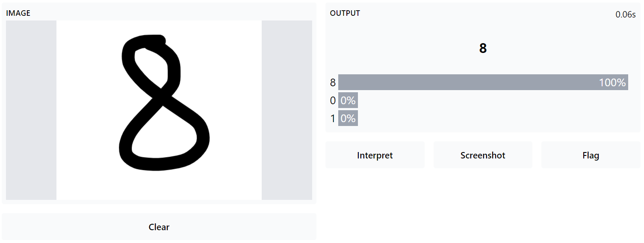Click inside the upper loop of the drawn 8
Image resolution: width=644 pixels, height=243 pixels.
(x=153, y=66)
